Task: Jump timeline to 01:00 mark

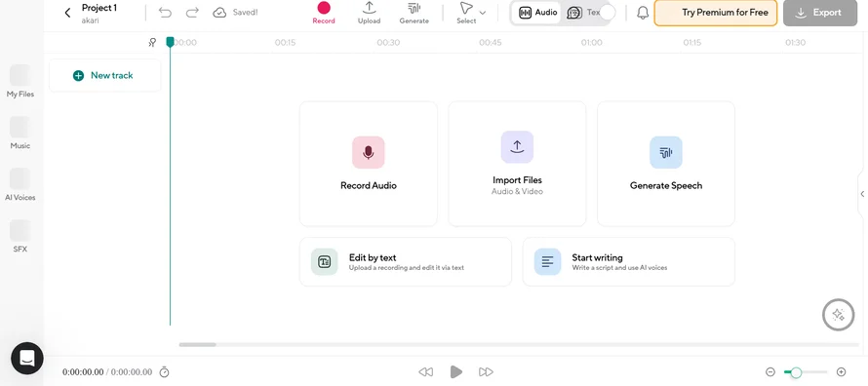Action: [x=591, y=43]
